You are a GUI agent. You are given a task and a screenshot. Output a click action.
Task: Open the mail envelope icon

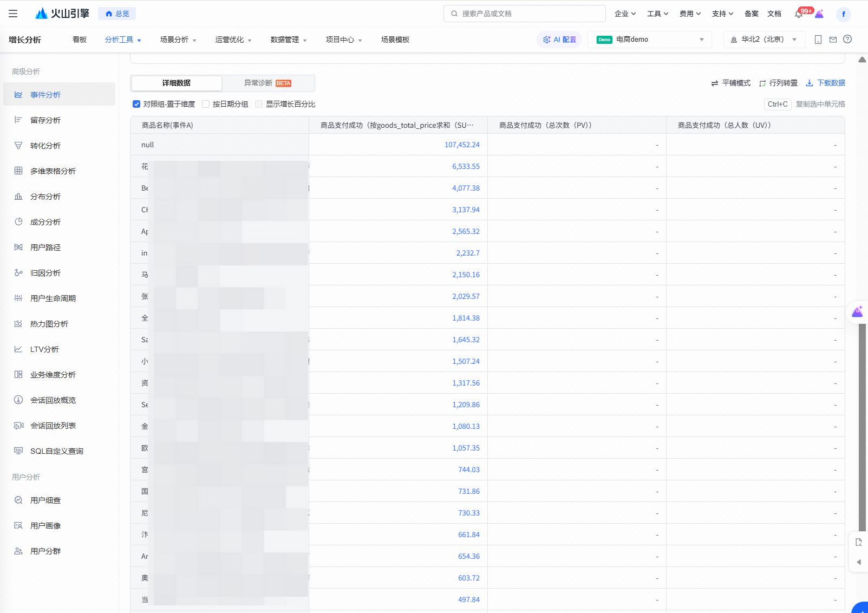833,40
